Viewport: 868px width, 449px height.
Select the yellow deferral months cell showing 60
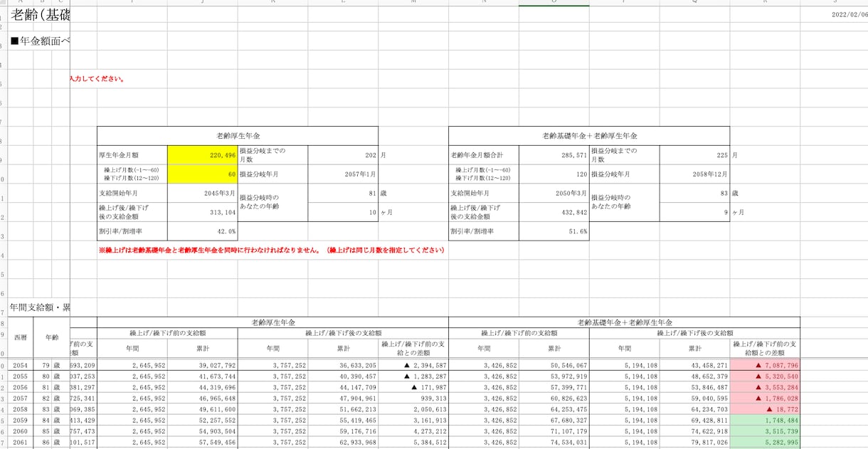pyautogui.click(x=203, y=174)
